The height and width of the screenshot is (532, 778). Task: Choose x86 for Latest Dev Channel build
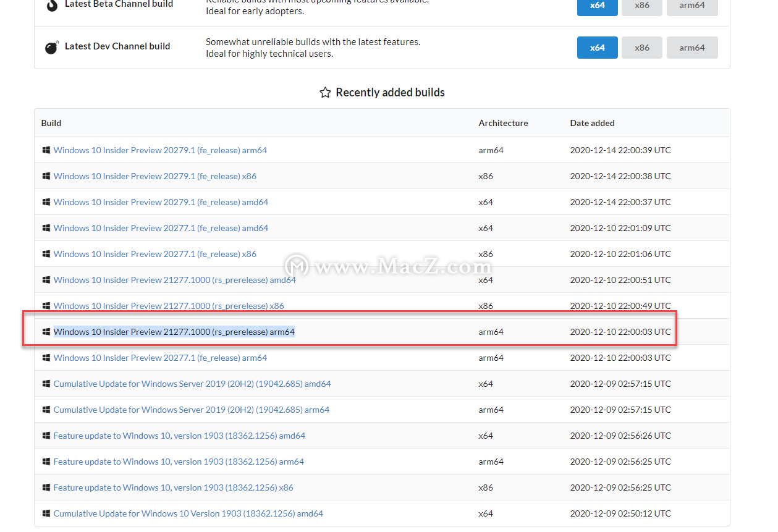[x=642, y=48]
